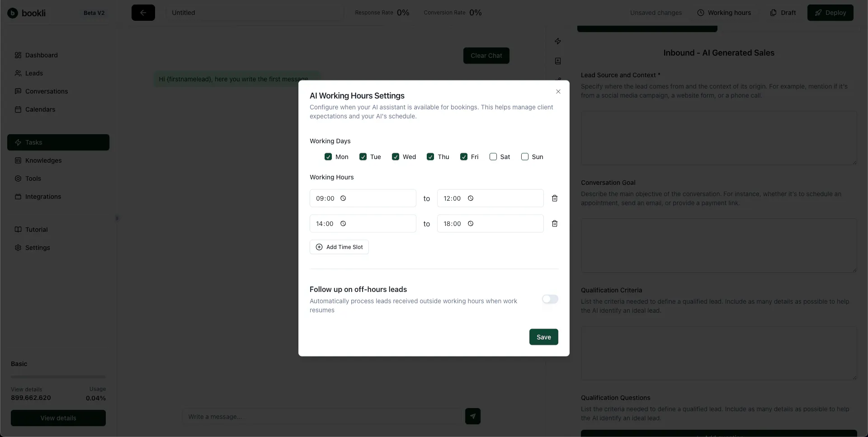
Task: Click the Draft status button
Action: (783, 13)
